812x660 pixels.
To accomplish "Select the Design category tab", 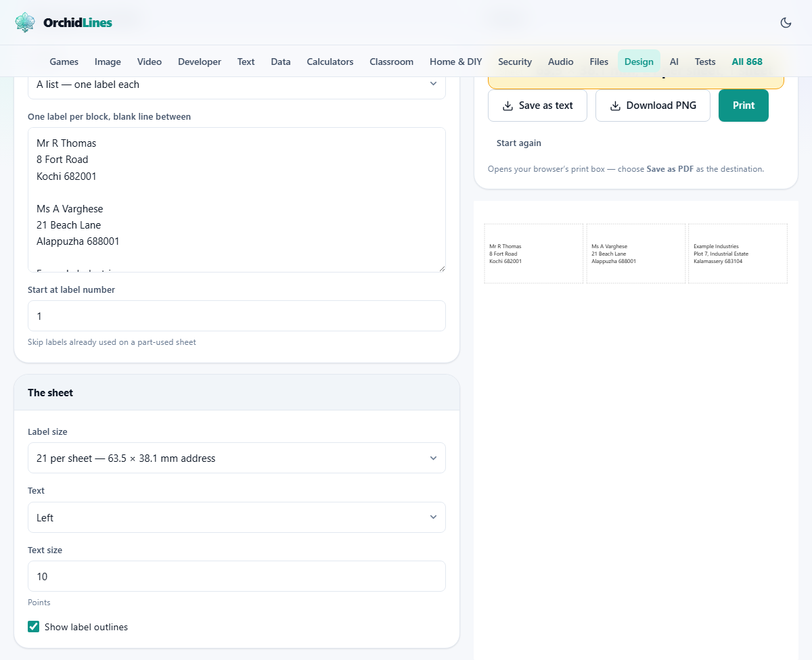I will click(639, 62).
